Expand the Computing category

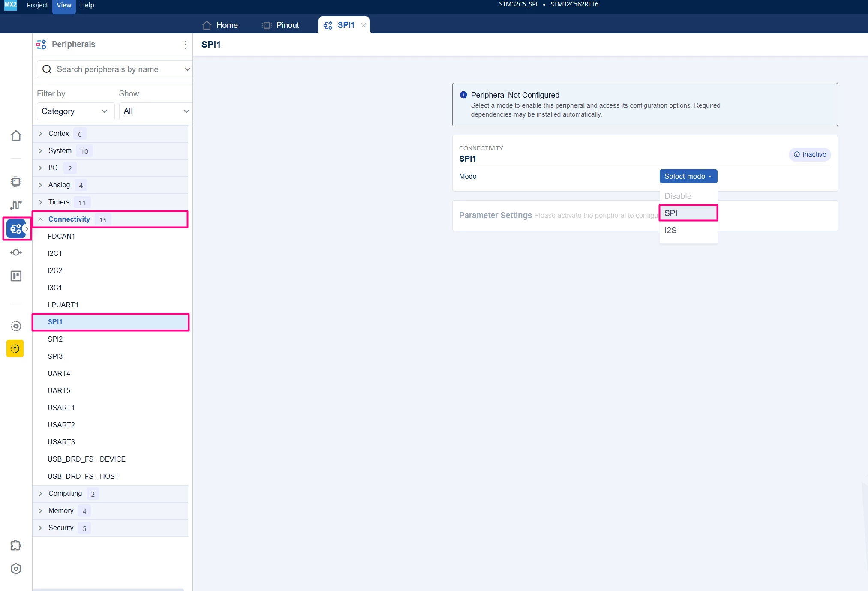110,494
